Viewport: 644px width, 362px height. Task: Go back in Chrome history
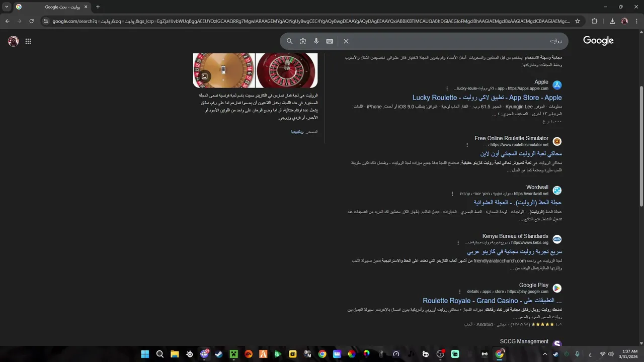click(7, 21)
